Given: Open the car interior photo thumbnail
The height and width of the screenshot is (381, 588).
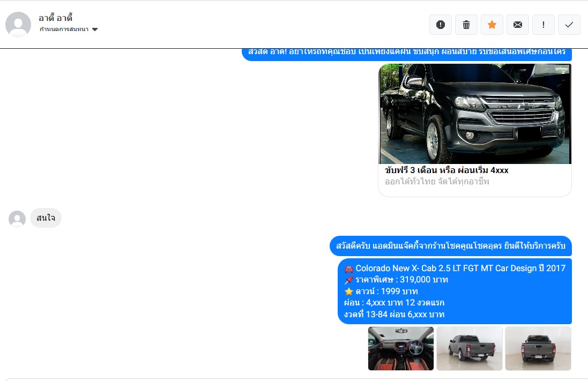Looking at the screenshot, I should [401, 348].
